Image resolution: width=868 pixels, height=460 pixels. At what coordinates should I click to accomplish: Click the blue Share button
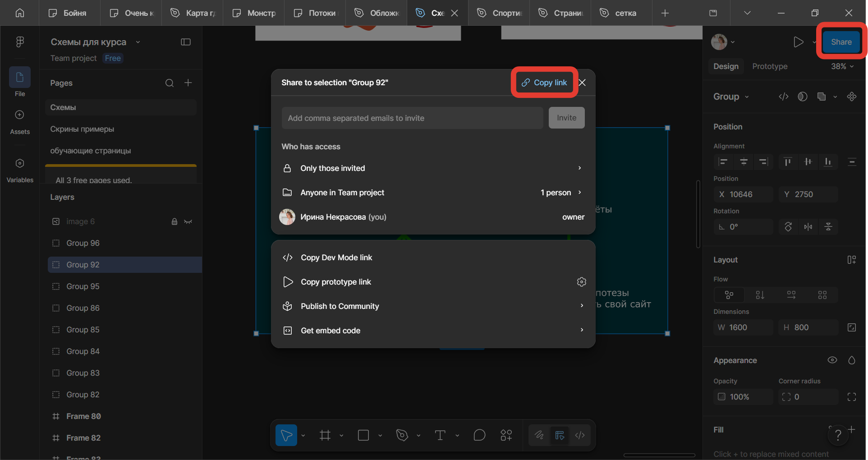(841, 42)
